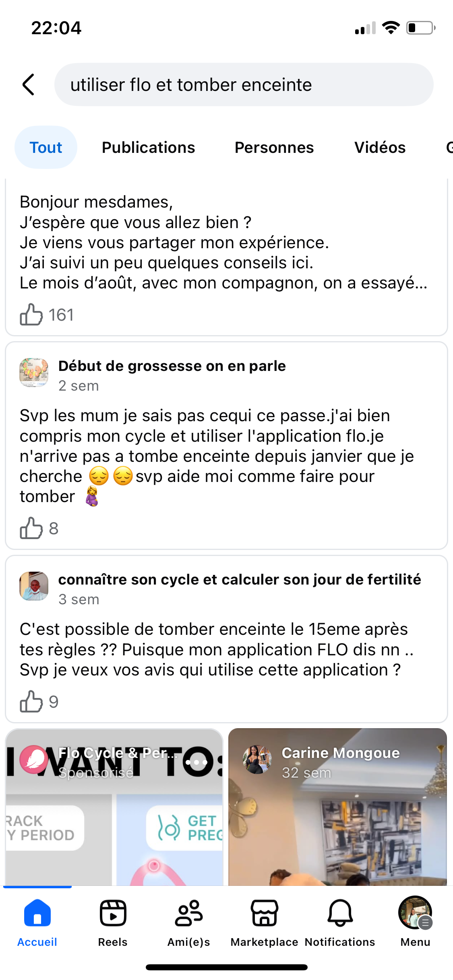Open the Notifications bell icon
The image size is (453, 980).
point(340,913)
